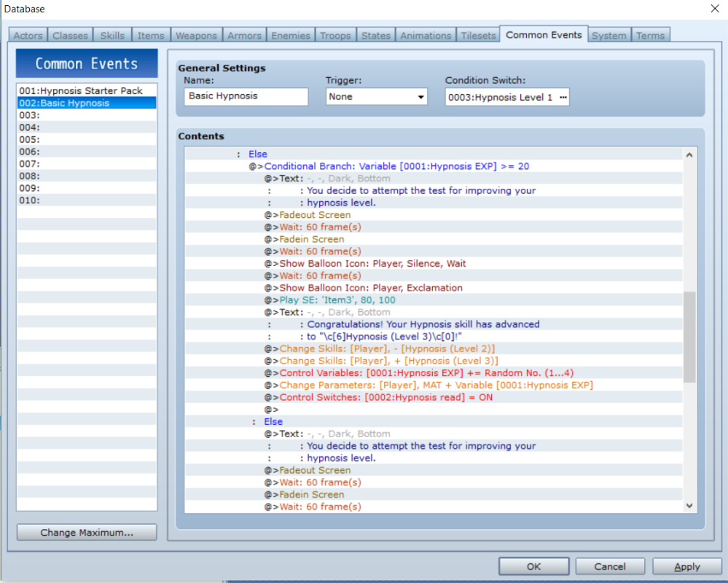The height and width of the screenshot is (583, 728).
Task: Select empty common event slot 005
Action: tap(87, 139)
